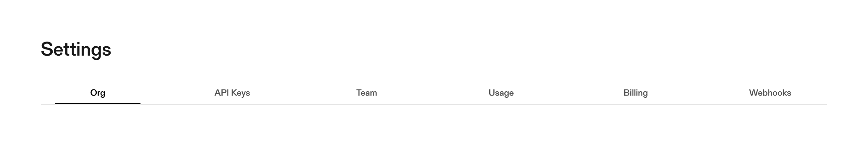Select the Org label in tab bar
868x146 pixels.
coord(97,93)
